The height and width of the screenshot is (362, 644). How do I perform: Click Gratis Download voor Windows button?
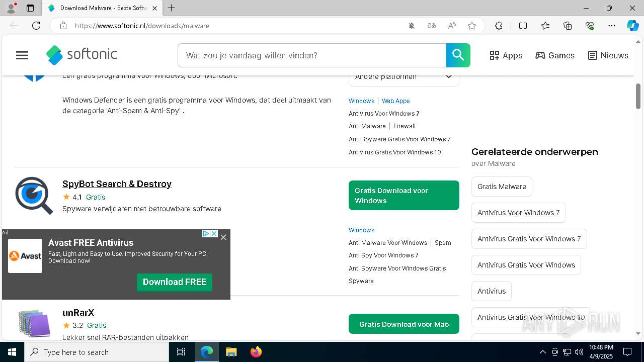404,195
